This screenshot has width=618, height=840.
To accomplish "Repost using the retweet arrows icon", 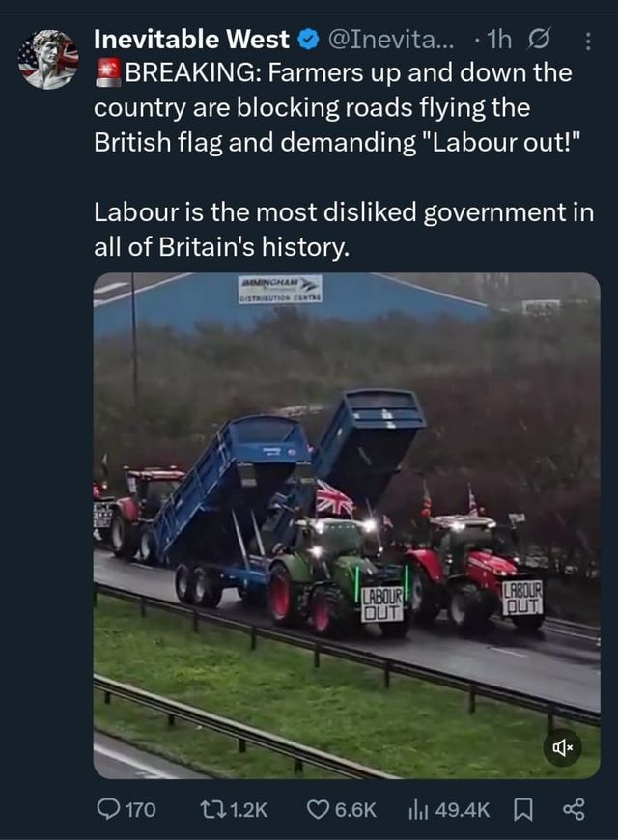I will coord(210,809).
